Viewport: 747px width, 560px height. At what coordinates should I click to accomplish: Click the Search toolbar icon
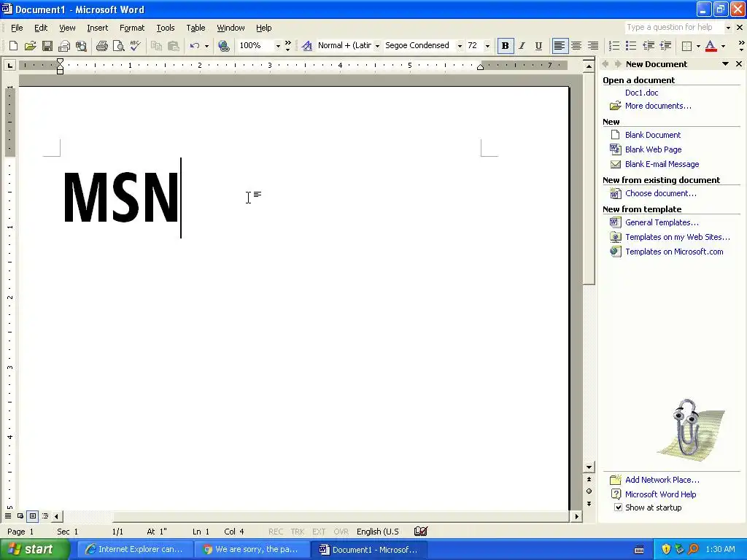(82, 46)
